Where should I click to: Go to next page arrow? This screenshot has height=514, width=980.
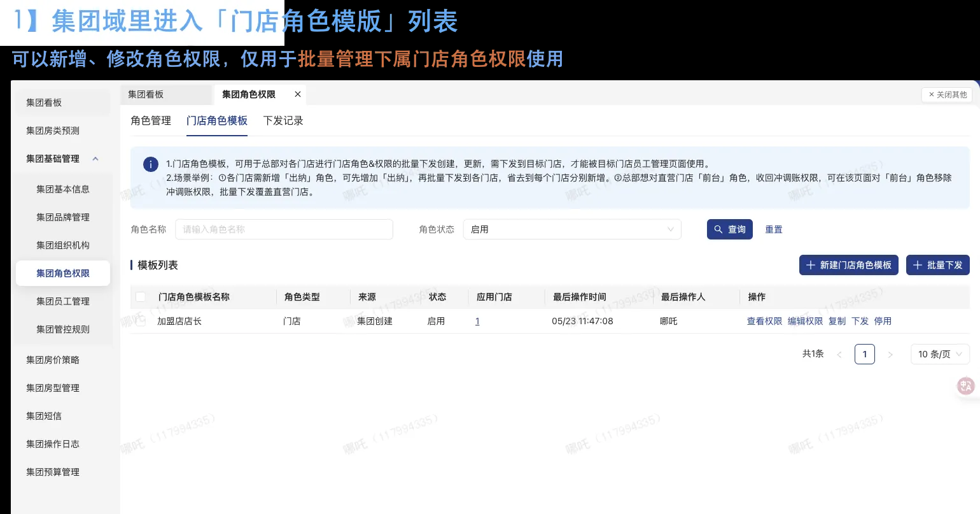coord(890,354)
